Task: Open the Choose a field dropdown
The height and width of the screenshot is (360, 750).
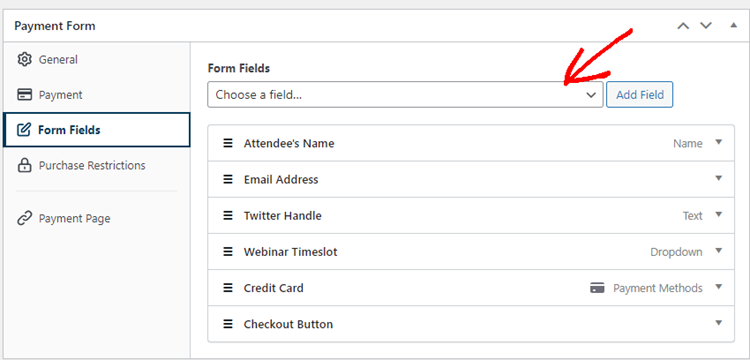Action: (405, 95)
